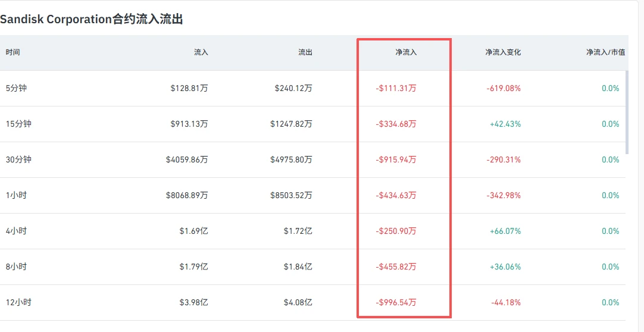Select the 30分钟 row label

pyautogui.click(x=18, y=159)
